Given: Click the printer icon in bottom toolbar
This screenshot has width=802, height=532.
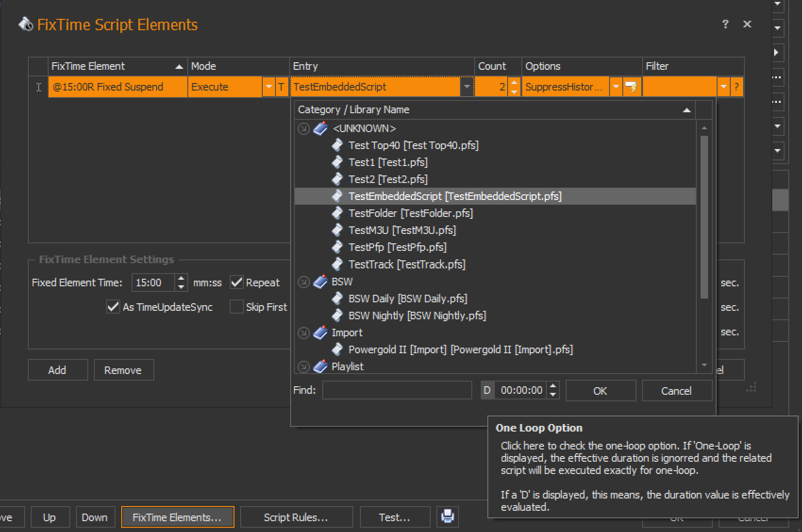Looking at the screenshot, I should pos(447,516).
